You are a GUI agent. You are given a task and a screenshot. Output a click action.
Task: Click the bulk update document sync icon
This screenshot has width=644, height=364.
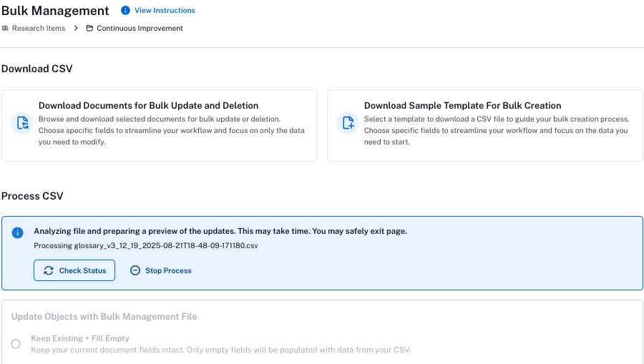coord(22,123)
